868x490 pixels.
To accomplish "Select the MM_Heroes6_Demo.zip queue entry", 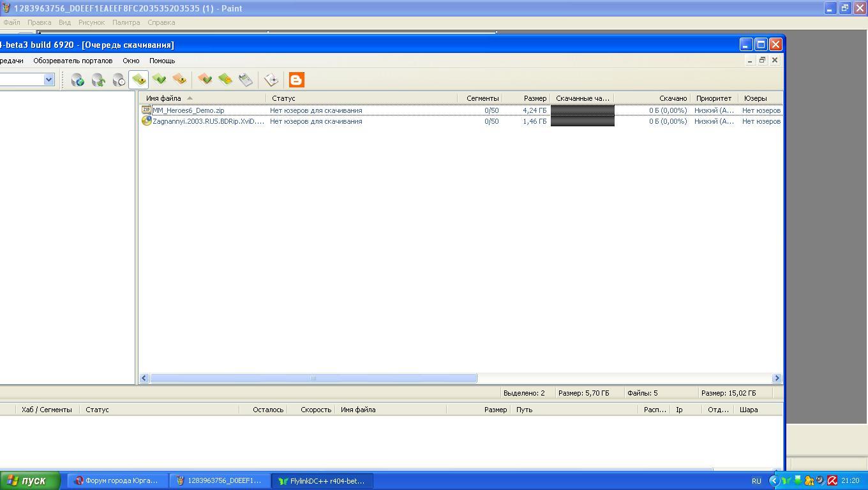I will click(x=188, y=110).
